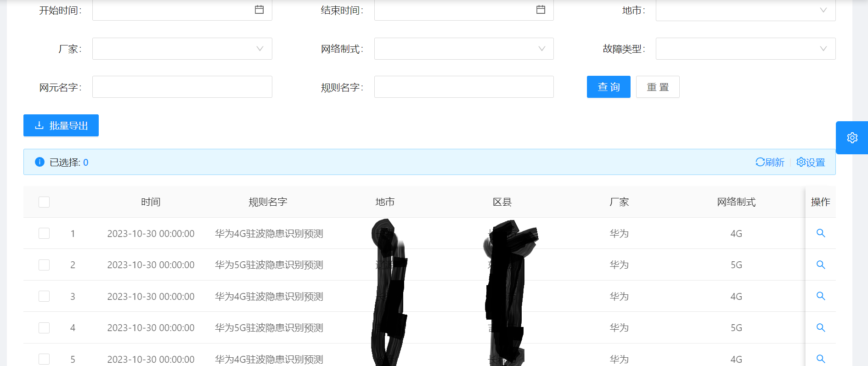Viewport: 868px width, 366px height.
Task: Click the row 3 time cell
Action: pos(151,297)
